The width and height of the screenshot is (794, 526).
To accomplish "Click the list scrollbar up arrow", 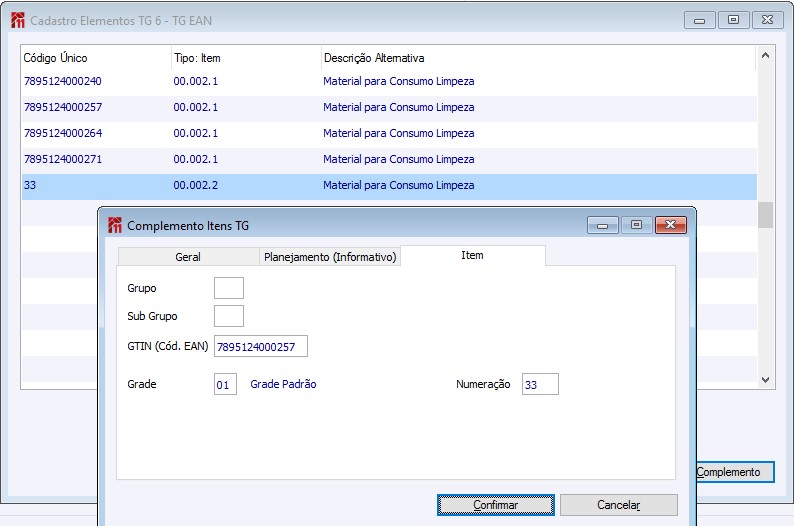I will tap(765, 55).
